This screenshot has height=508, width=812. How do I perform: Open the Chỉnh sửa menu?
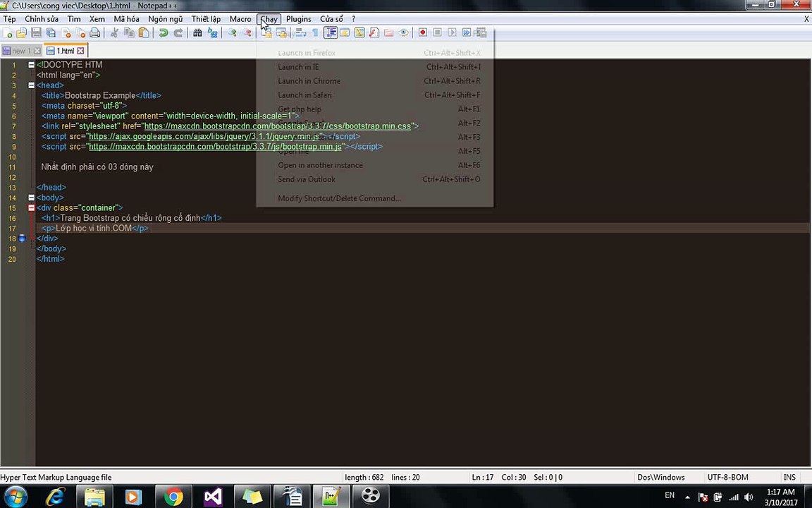tap(42, 19)
